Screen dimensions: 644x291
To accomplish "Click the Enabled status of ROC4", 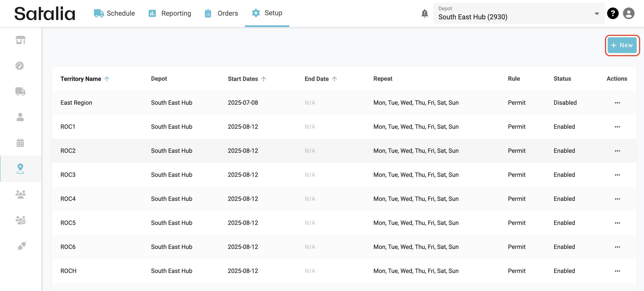I will tap(564, 199).
